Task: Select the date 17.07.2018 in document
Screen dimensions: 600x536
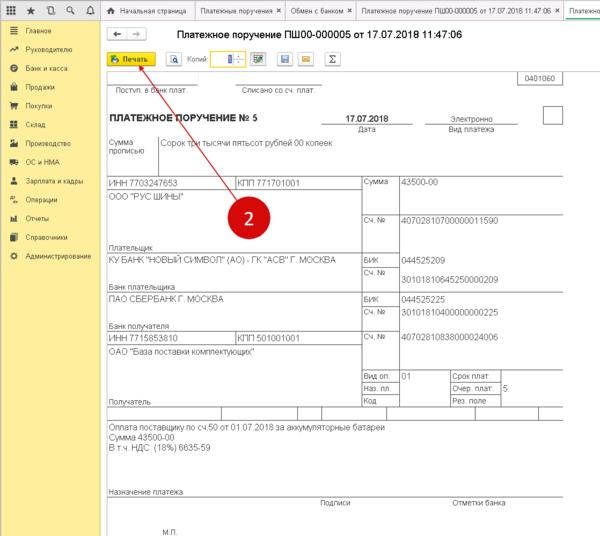Action: (367, 119)
